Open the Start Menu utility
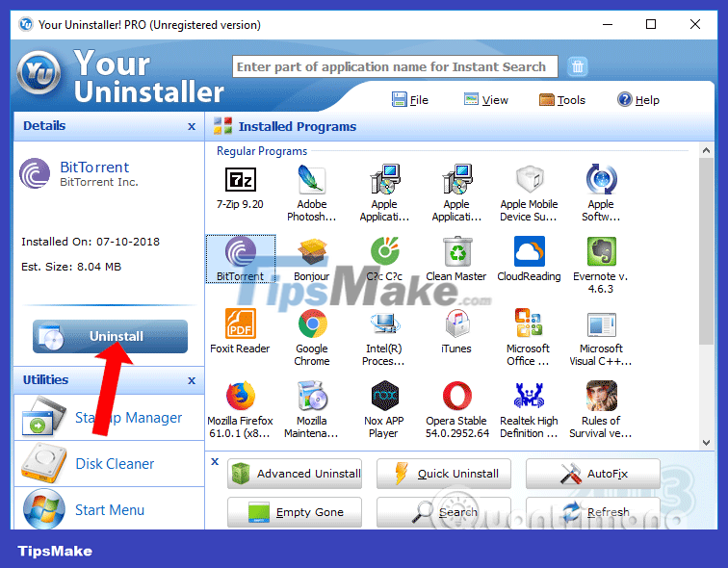This screenshot has width=728, height=568. [x=110, y=509]
